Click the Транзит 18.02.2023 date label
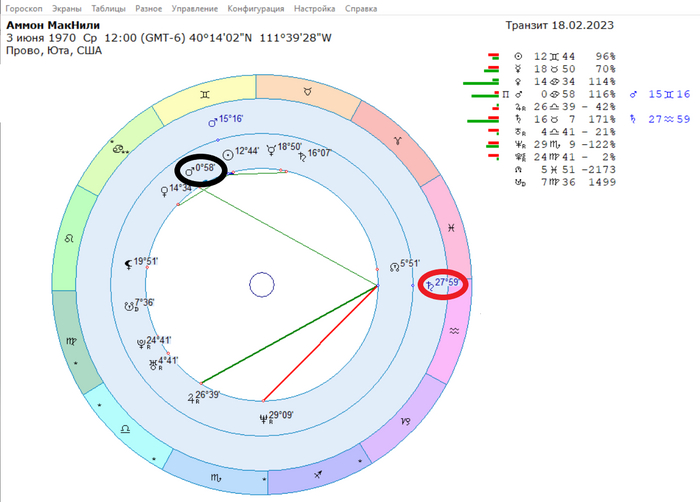The width and height of the screenshot is (700, 502). [x=559, y=25]
